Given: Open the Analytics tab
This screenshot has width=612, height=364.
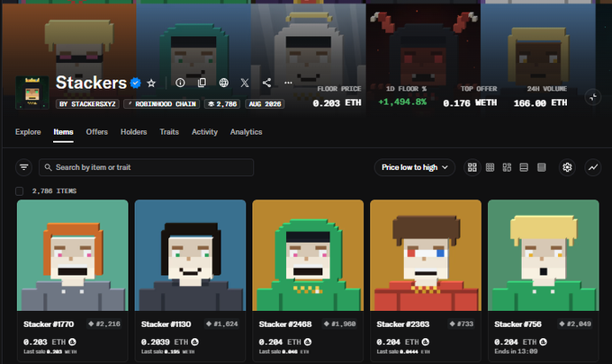Looking at the screenshot, I should pos(246,132).
